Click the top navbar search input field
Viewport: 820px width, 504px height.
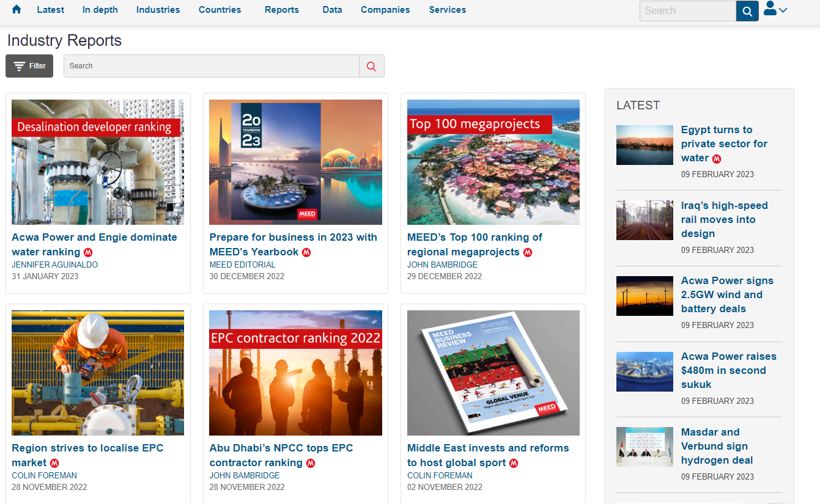pos(687,11)
